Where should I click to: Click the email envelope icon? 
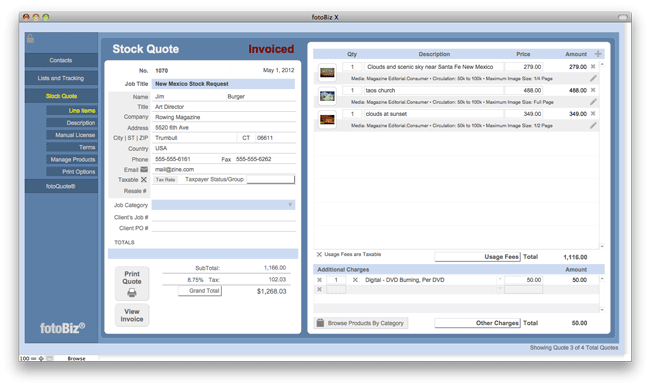click(144, 169)
